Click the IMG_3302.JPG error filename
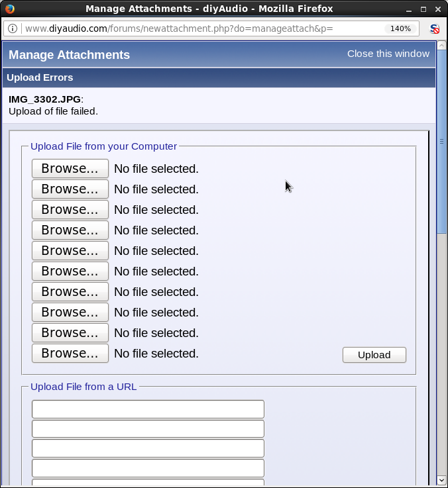The image size is (448, 488). click(44, 99)
